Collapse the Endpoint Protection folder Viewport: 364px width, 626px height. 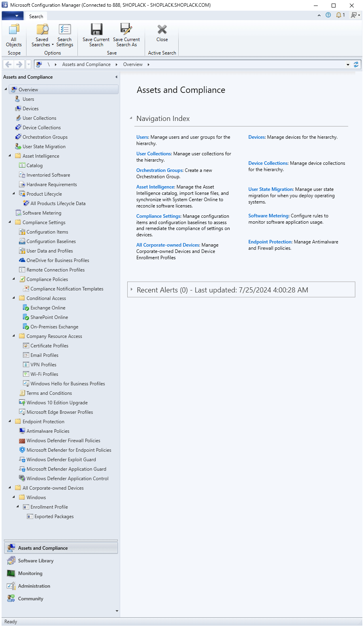point(10,421)
